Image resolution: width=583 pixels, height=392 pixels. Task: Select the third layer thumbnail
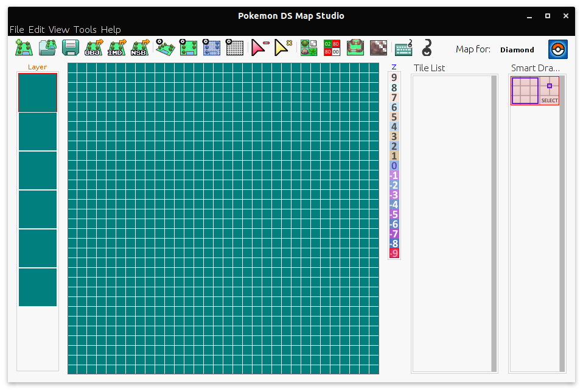[38, 170]
